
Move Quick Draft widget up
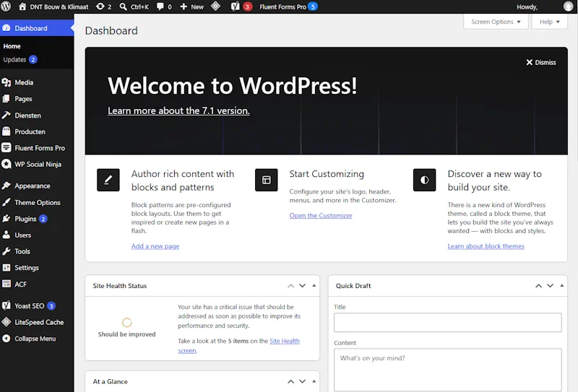(538, 286)
